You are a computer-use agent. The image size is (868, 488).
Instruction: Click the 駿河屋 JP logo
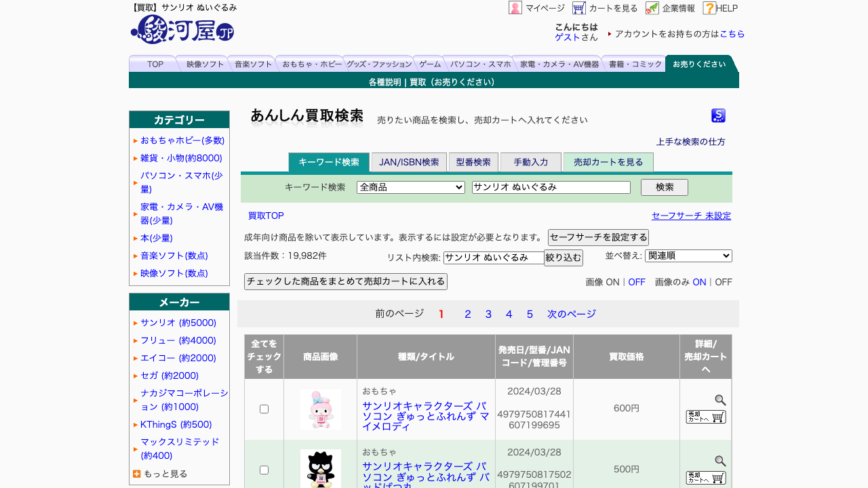pyautogui.click(x=182, y=29)
